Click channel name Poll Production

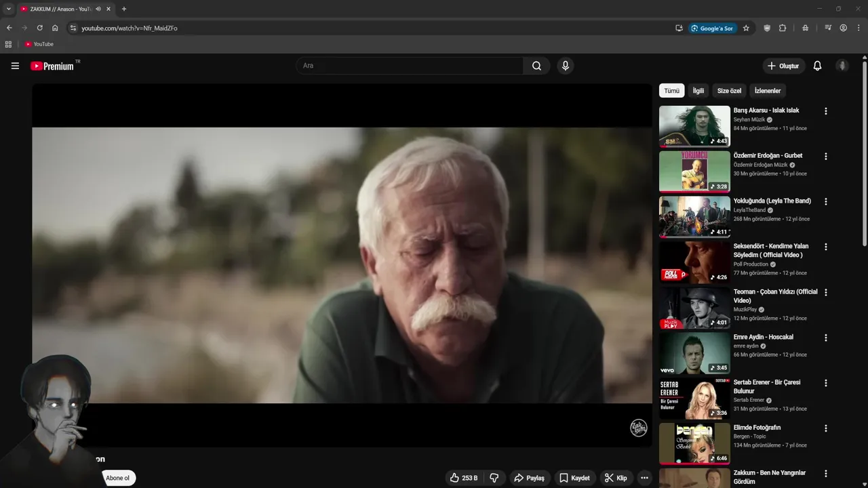(751, 264)
